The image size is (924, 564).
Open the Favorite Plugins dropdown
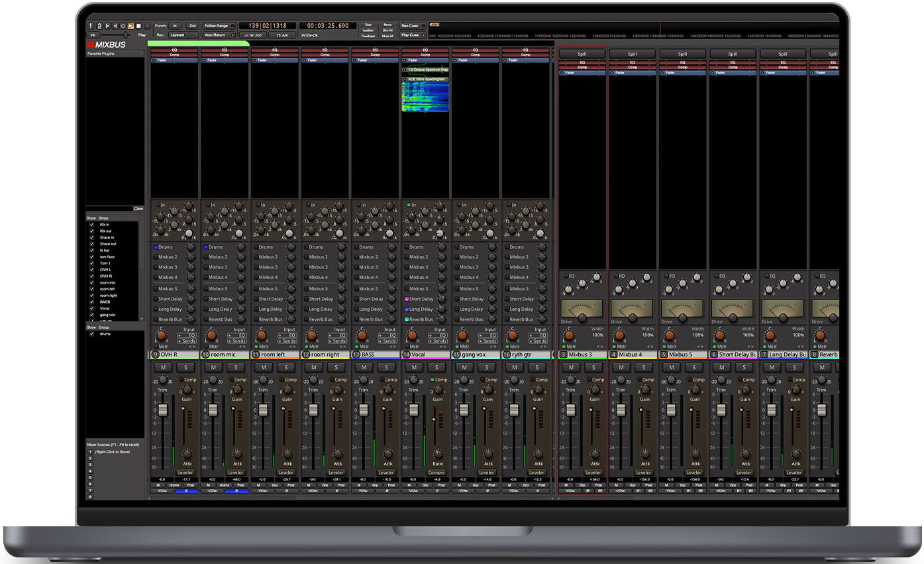click(115, 53)
